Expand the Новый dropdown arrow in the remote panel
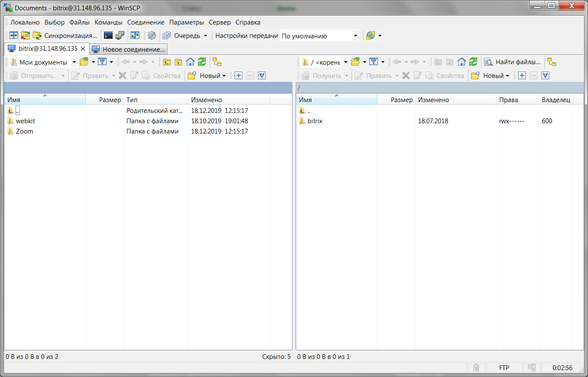This screenshot has height=377, width=588. click(507, 75)
